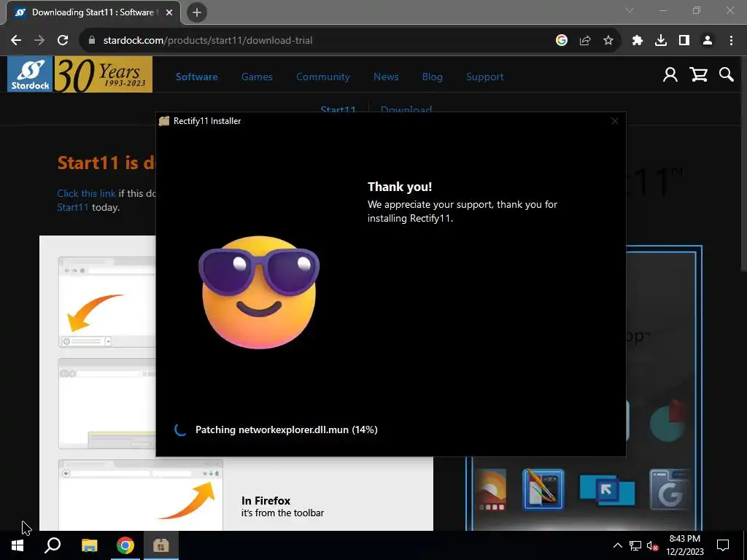
Task: Click the Firefox download instructions thumbnail
Action: click(141, 495)
